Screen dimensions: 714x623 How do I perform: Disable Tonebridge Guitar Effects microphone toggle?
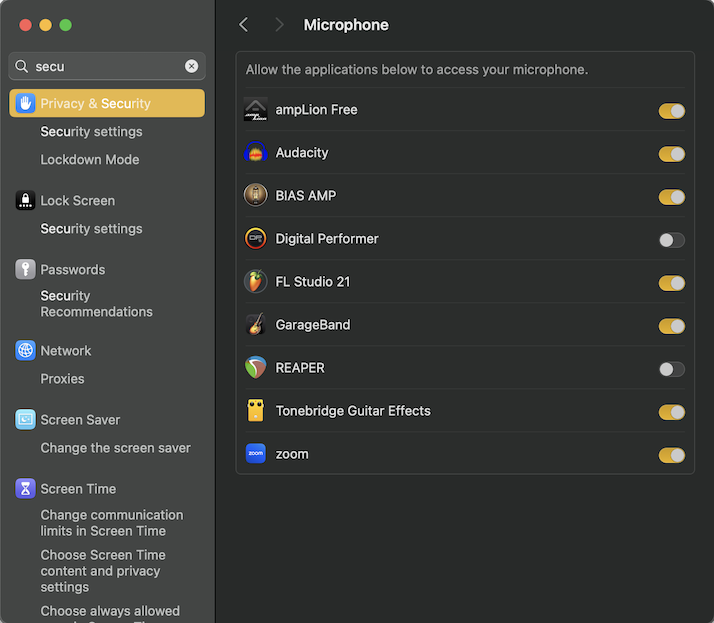[671, 412]
